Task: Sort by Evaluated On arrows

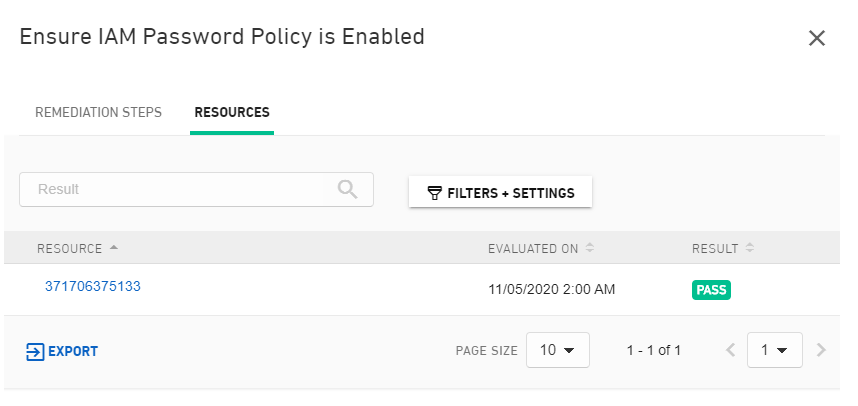Action: [x=590, y=248]
